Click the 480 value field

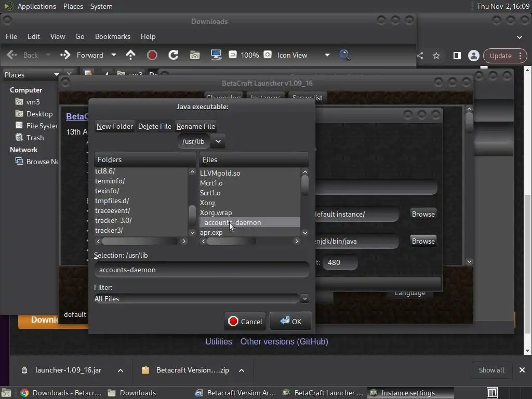pos(340,262)
